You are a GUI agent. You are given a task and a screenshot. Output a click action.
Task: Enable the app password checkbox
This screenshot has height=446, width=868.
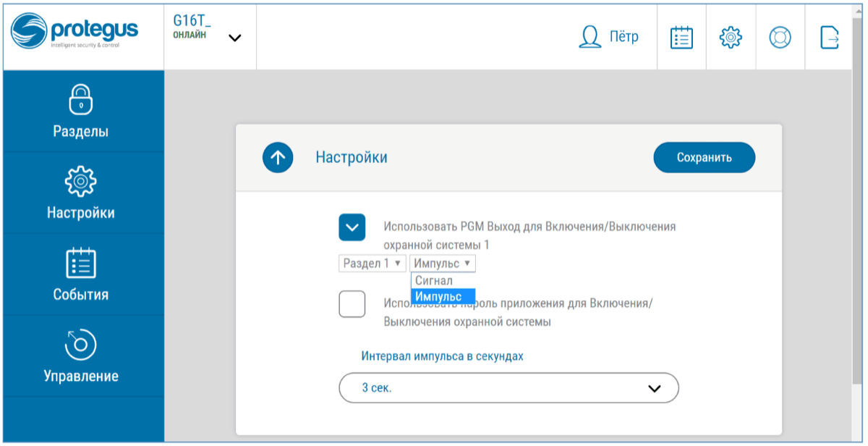click(x=352, y=303)
